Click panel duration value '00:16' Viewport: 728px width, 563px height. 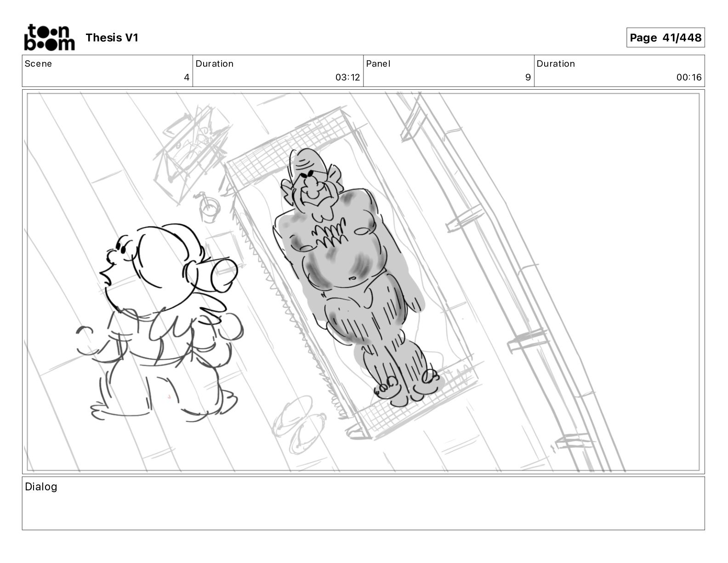coord(689,77)
